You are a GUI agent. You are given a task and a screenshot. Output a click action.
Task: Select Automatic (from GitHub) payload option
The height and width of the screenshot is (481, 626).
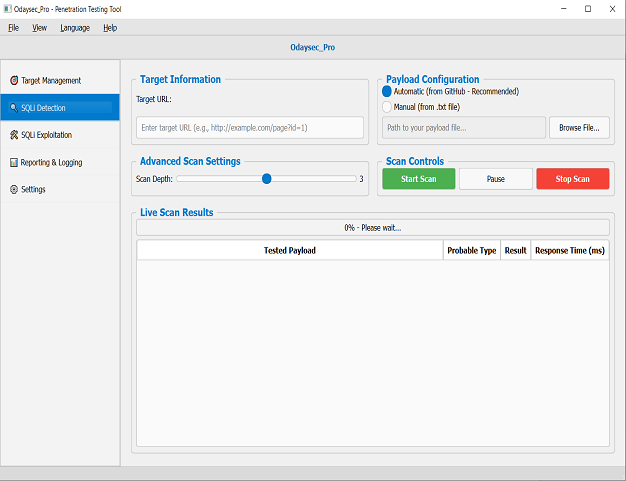coord(388,91)
